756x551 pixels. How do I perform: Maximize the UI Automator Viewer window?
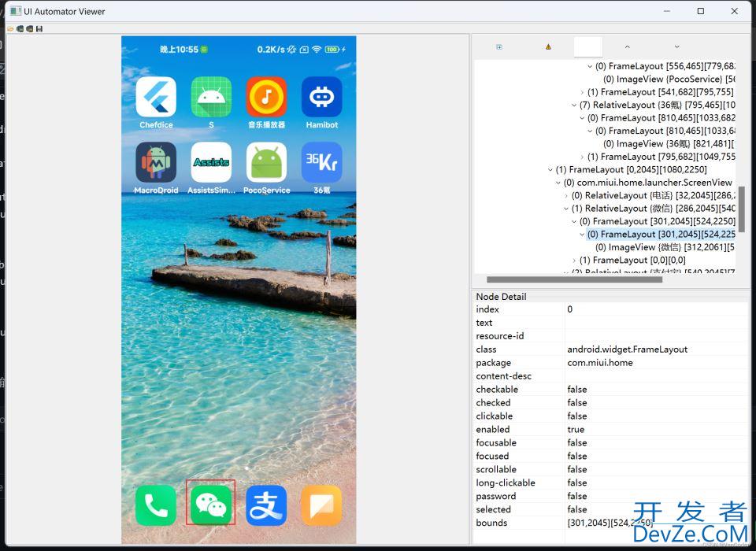click(x=701, y=11)
